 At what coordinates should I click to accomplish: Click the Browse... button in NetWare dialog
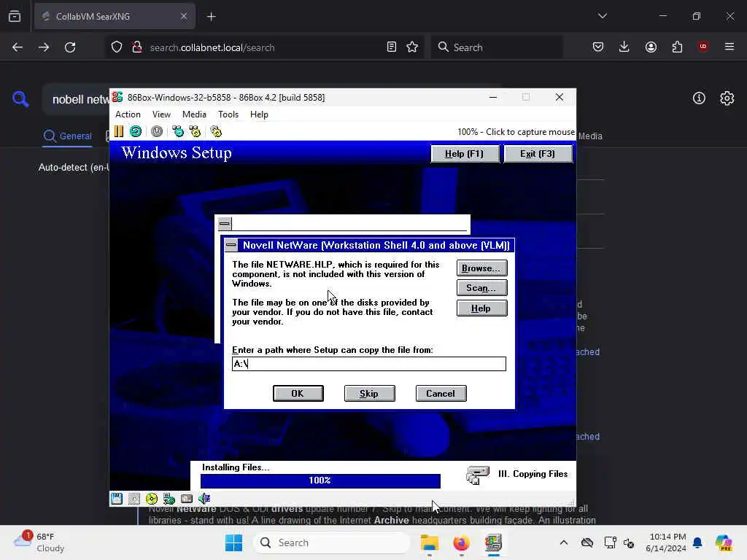click(481, 268)
